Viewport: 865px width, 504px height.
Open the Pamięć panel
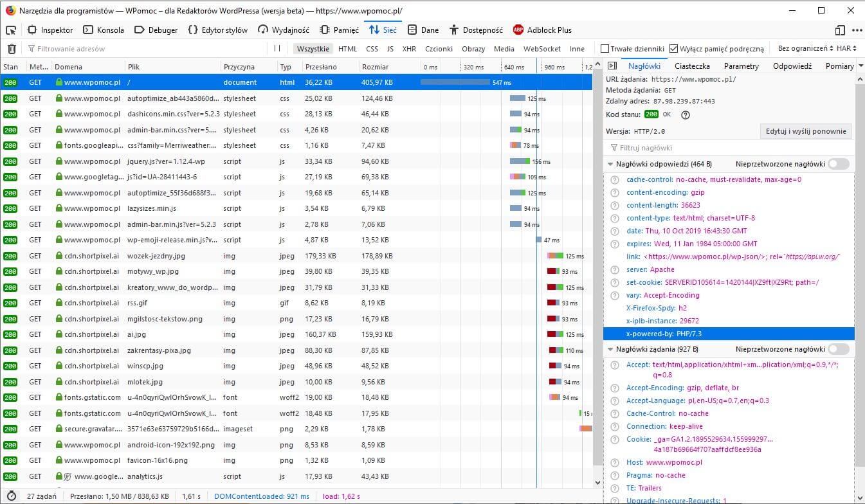[340, 30]
